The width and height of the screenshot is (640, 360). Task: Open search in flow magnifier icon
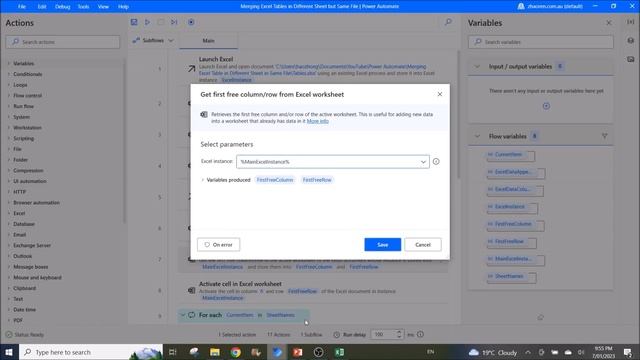point(448,22)
